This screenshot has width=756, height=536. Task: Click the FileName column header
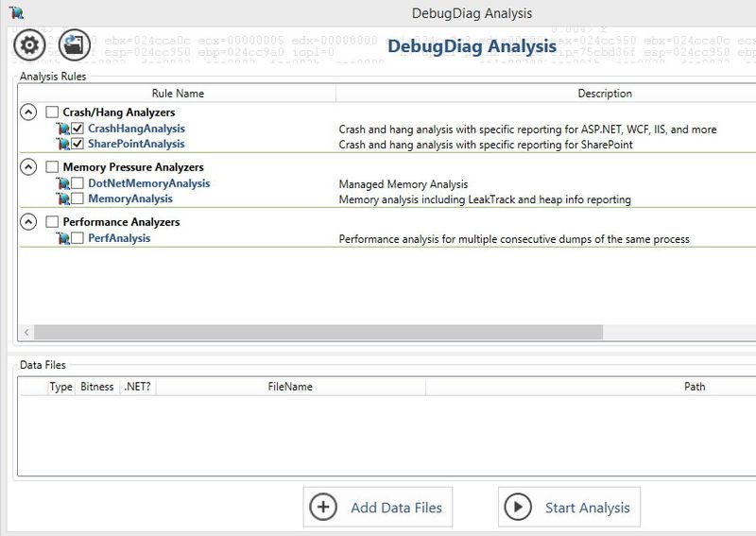[290, 387]
